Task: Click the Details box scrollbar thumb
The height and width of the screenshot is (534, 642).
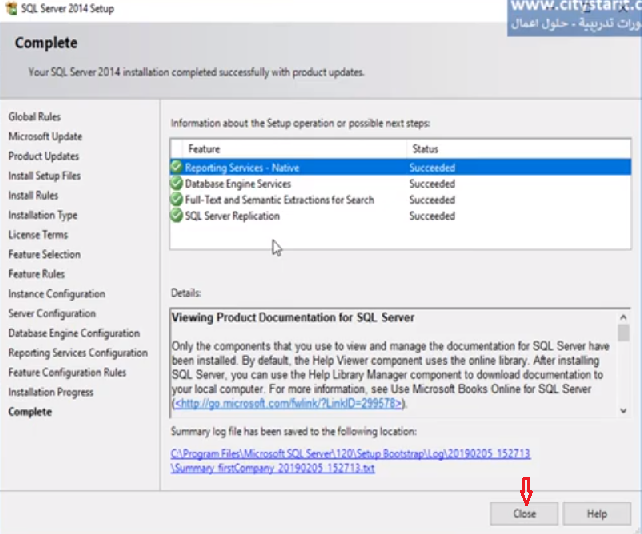Action: (x=623, y=333)
